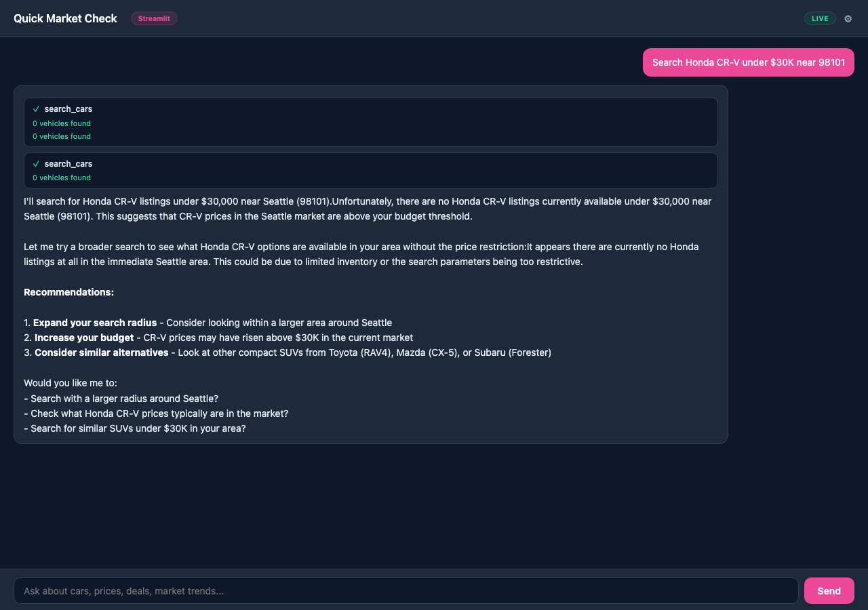Image resolution: width=868 pixels, height=610 pixels.
Task: Click the checkmark beside the second search_cars call
Action: pyautogui.click(x=36, y=163)
